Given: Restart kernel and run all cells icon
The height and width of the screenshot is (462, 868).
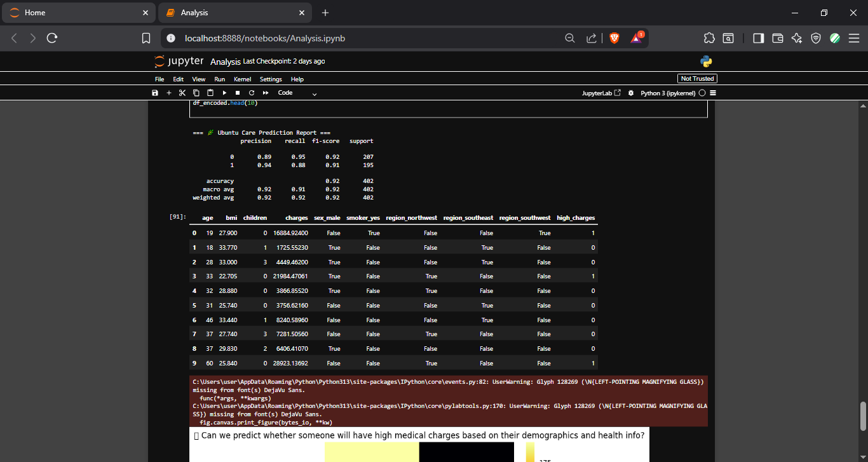Looking at the screenshot, I should click(266, 93).
